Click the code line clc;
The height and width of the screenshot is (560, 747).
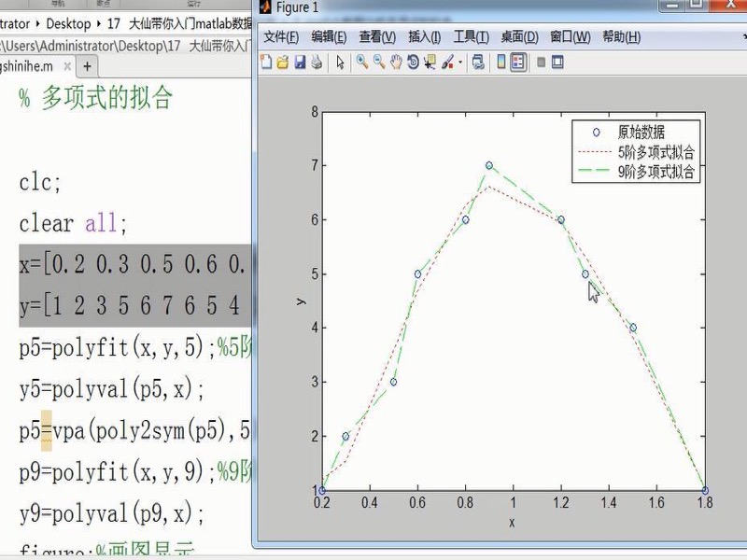[x=40, y=182]
